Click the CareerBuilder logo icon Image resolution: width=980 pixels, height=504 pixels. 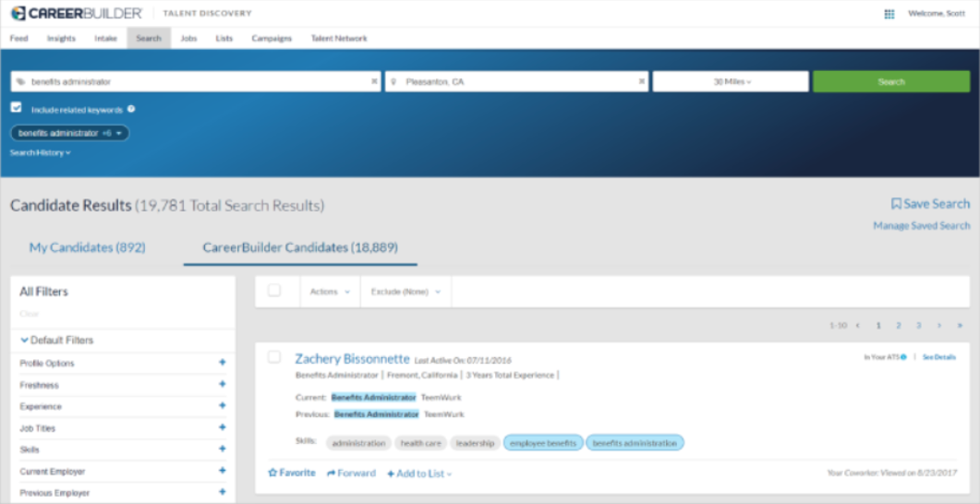point(18,13)
